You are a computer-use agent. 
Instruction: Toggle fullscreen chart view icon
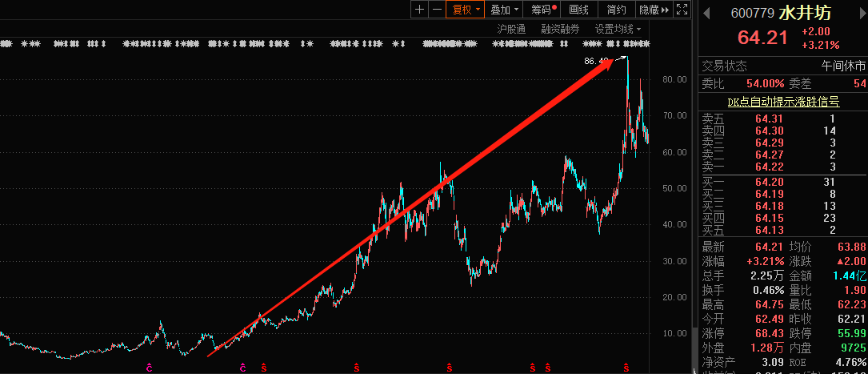coord(682,10)
